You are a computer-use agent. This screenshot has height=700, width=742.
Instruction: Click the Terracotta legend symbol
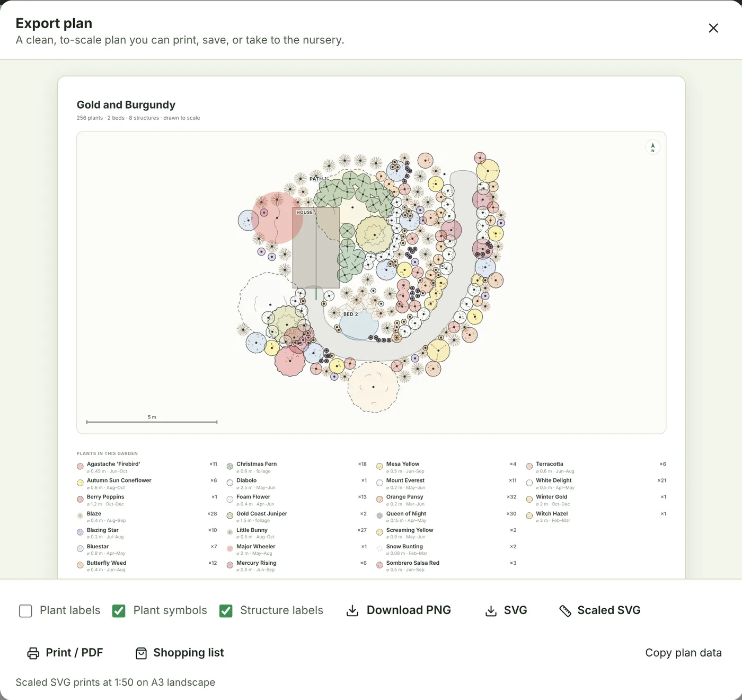[x=529, y=467]
